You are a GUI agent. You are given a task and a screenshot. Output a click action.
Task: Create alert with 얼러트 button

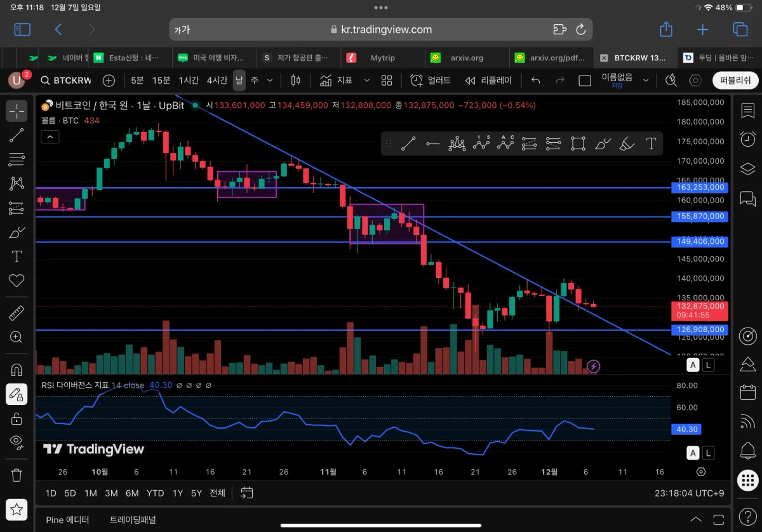tap(431, 80)
